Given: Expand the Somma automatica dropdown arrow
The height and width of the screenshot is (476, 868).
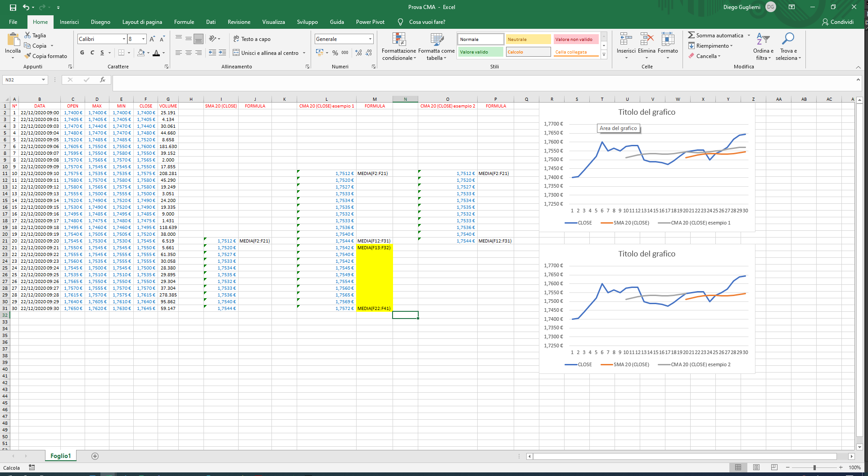Looking at the screenshot, I should (x=749, y=36).
